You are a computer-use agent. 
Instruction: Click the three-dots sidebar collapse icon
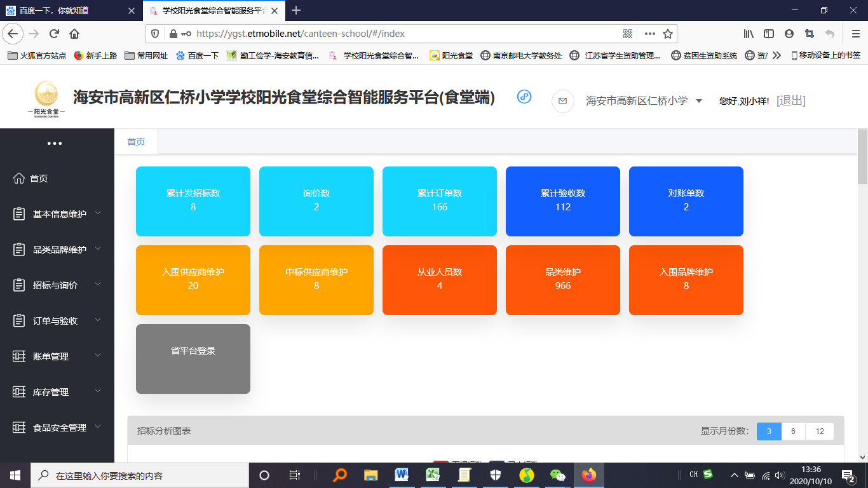55,144
